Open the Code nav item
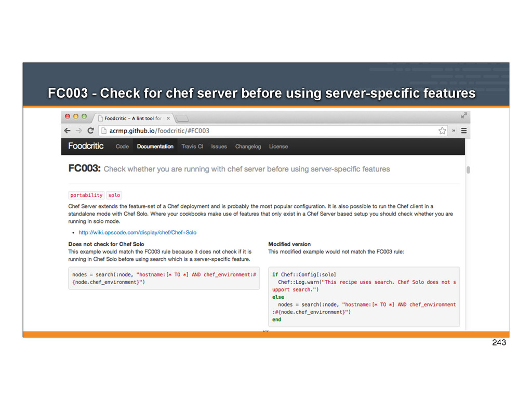This screenshot has width=532, height=411. pos(122,147)
